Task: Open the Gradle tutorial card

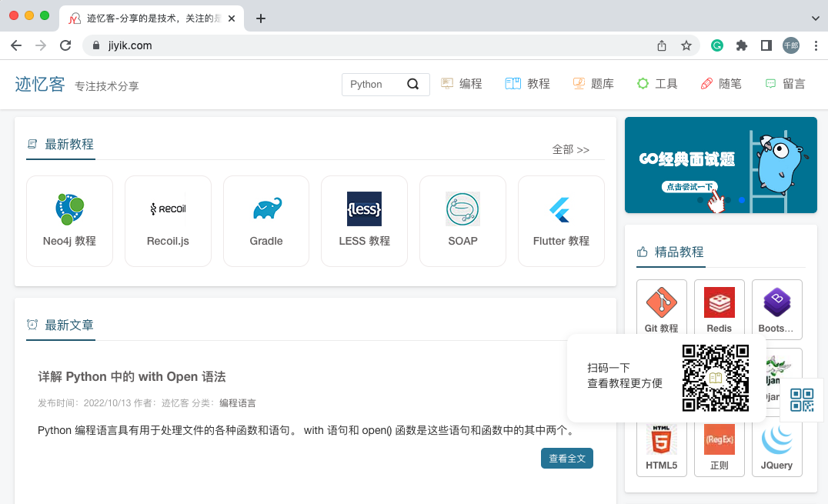Action: pos(266,221)
